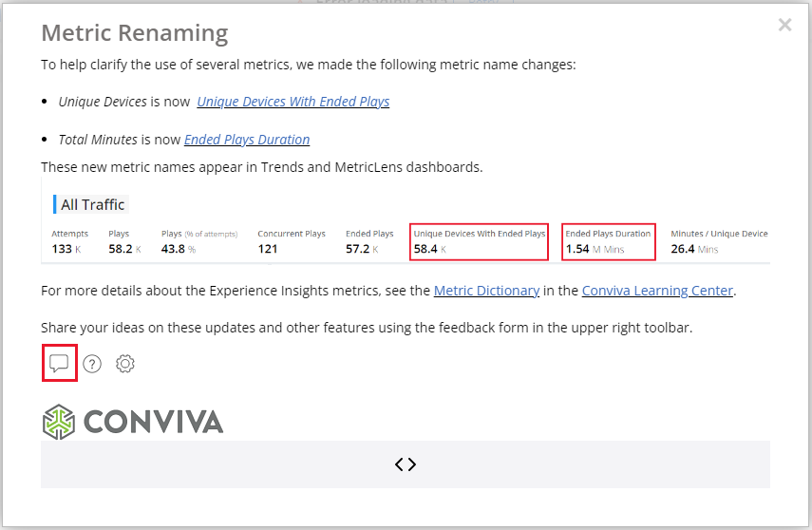Open the Metric Dictionary link
This screenshot has width=812, height=530.
click(x=486, y=291)
